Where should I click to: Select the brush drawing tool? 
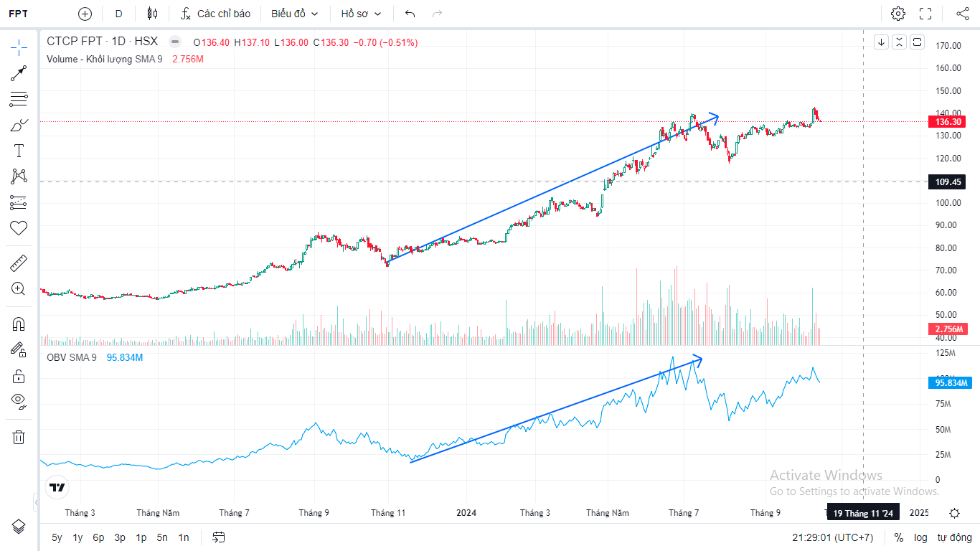(x=19, y=125)
